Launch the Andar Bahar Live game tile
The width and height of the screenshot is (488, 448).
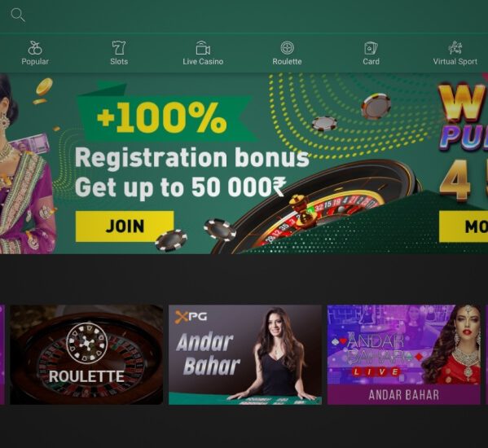tap(403, 354)
